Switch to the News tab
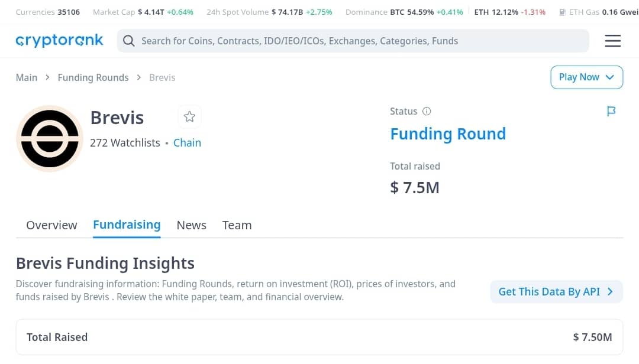Viewport: 639px width, 364px height. tap(192, 225)
